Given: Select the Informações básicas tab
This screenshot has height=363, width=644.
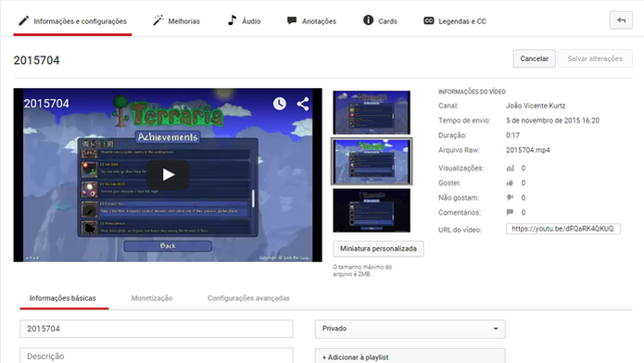Looking at the screenshot, I should tap(62, 298).
